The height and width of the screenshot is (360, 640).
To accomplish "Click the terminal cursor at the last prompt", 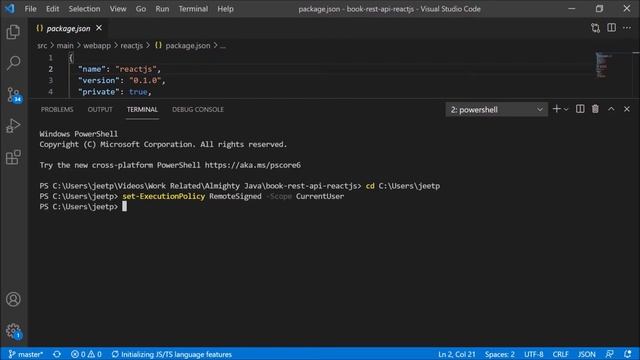I will pyautogui.click(x=124, y=207).
